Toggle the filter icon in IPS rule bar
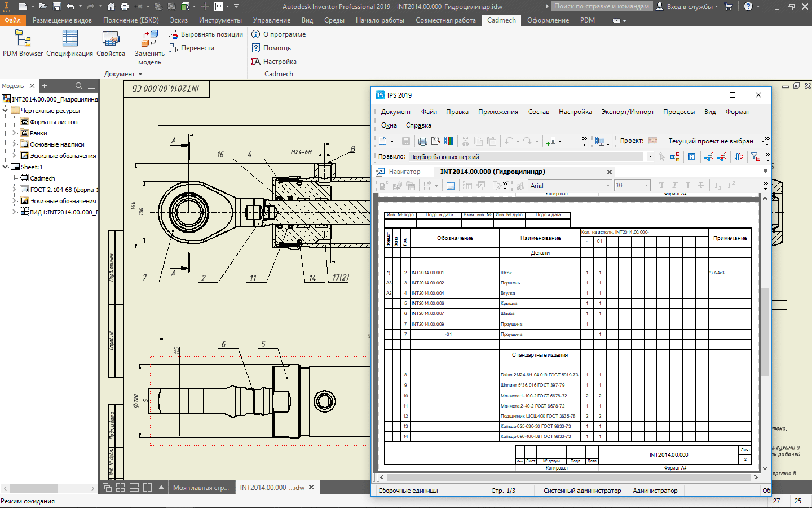 click(755, 157)
